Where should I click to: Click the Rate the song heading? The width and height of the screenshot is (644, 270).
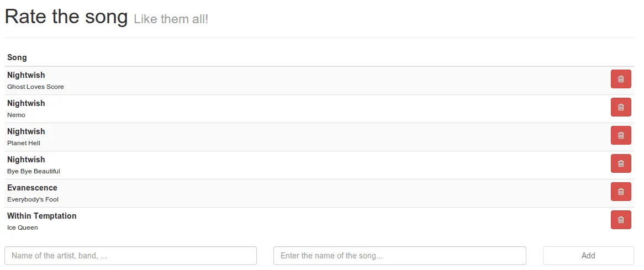66,17
